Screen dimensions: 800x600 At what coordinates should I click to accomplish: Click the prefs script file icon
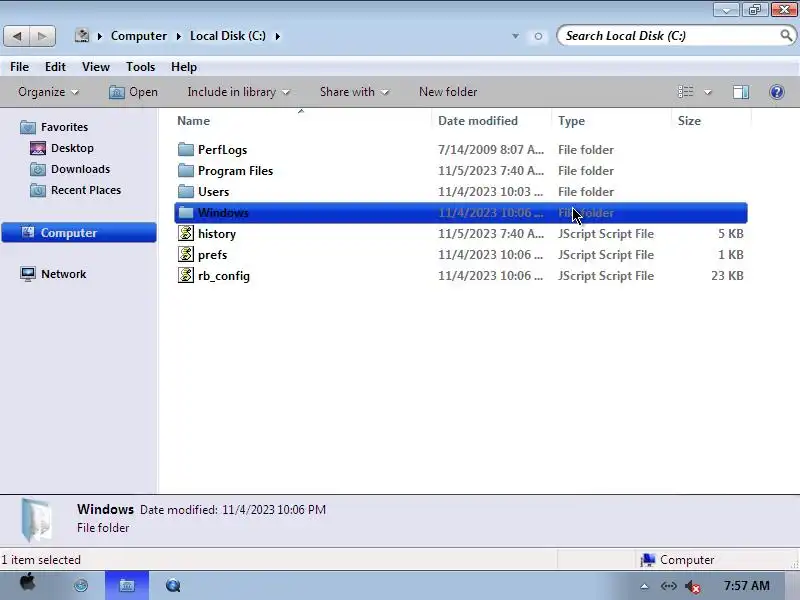click(x=186, y=254)
